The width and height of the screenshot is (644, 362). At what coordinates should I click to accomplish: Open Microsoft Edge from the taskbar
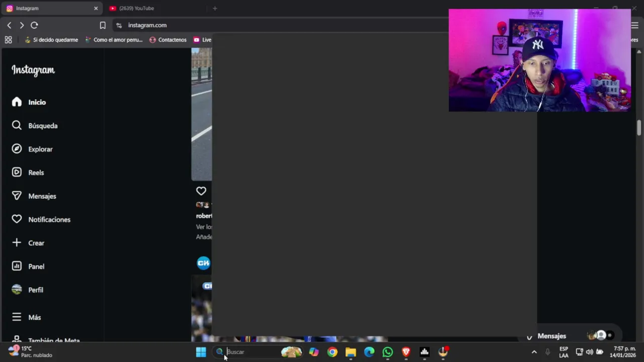pos(369,352)
